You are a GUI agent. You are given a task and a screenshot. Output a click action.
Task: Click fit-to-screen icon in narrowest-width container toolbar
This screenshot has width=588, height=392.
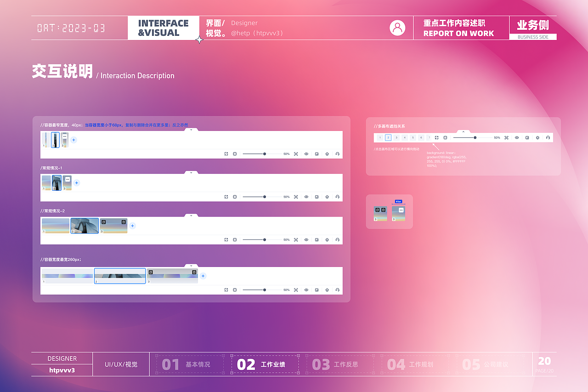(x=296, y=154)
